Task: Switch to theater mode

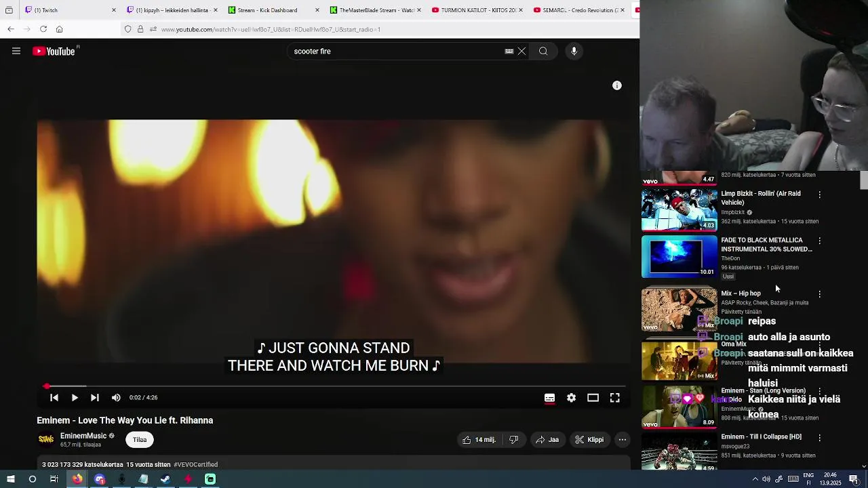Action: click(593, 398)
